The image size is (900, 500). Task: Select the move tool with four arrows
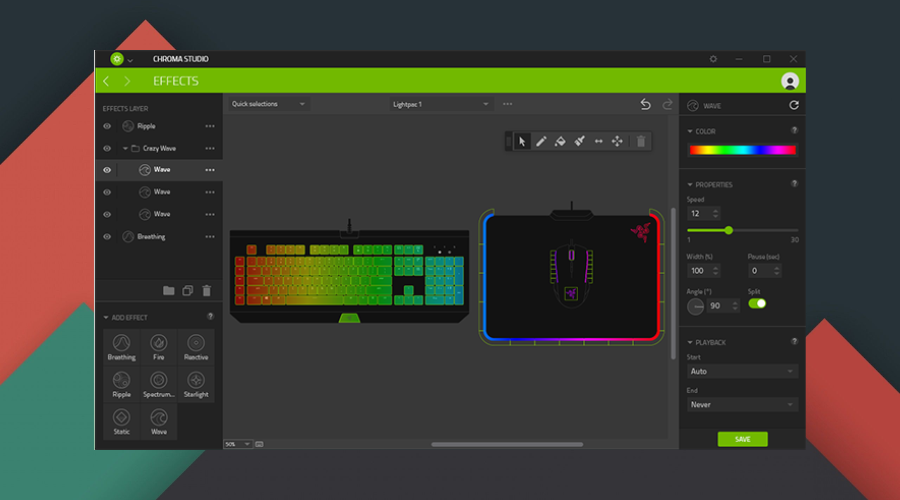[x=617, y=141]
